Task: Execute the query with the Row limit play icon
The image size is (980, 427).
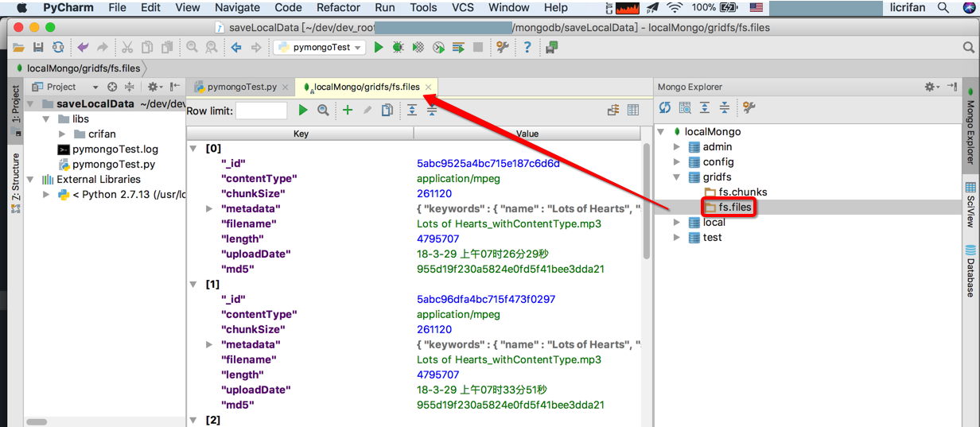Action: tap(302, 111)
